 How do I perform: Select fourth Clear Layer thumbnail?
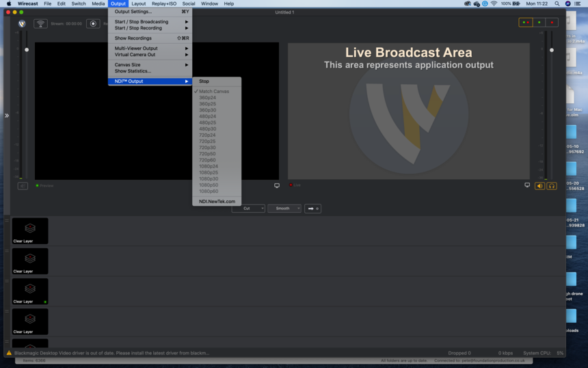point(30,321)
